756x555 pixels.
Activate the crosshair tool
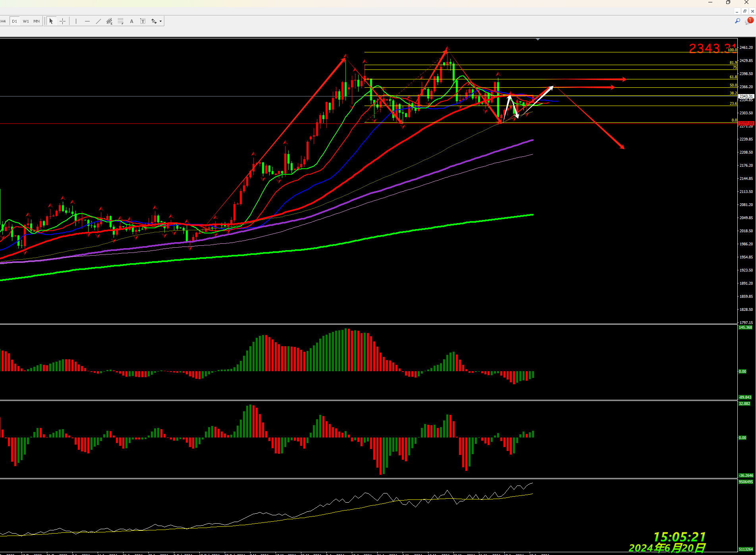click(63, 21)
